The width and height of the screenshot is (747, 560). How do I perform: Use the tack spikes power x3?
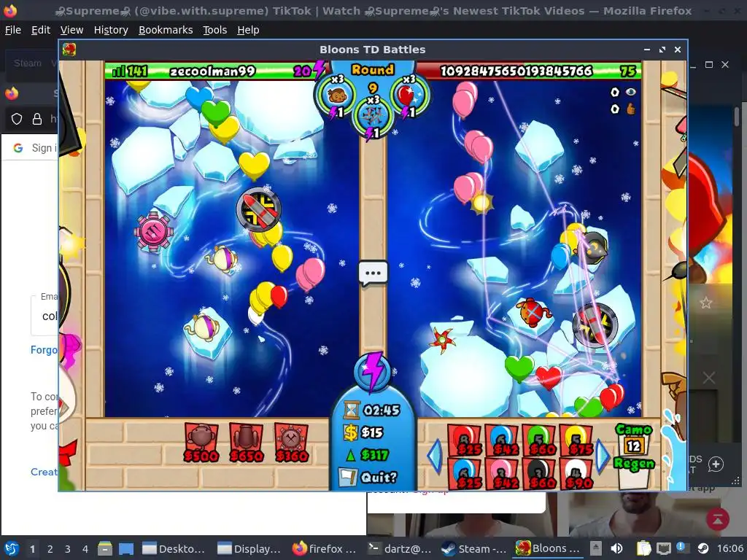[x=373, y=117]
